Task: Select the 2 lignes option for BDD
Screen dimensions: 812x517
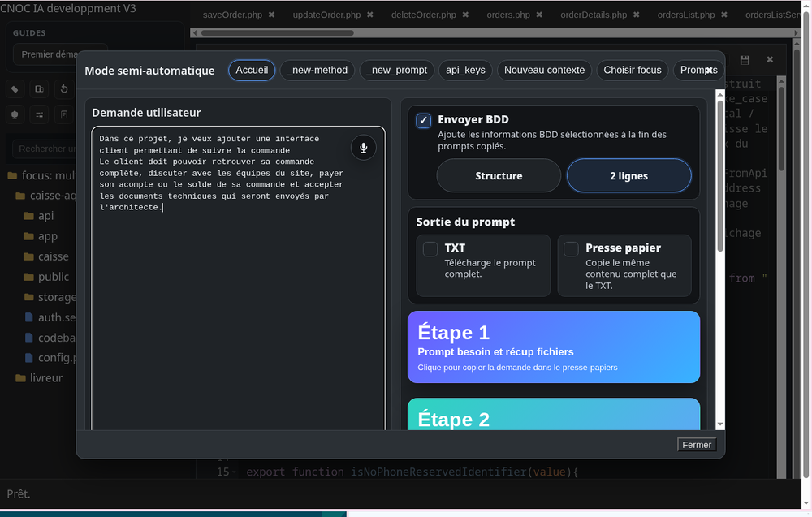Action: pyautogui.click(x=629, y=176)
